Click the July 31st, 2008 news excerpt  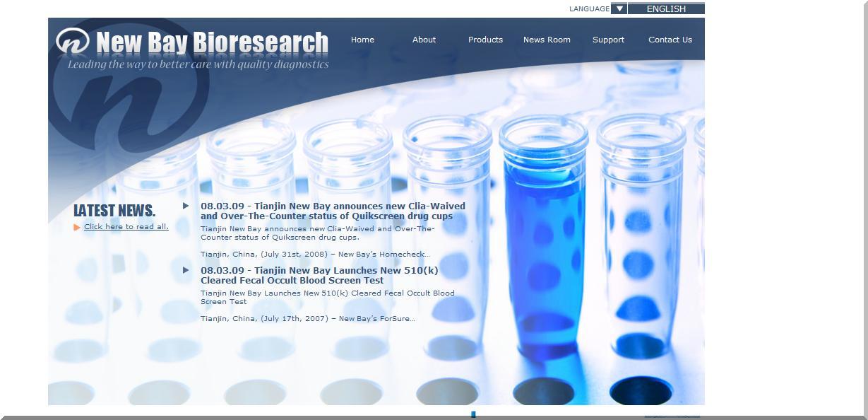[314, 255]
